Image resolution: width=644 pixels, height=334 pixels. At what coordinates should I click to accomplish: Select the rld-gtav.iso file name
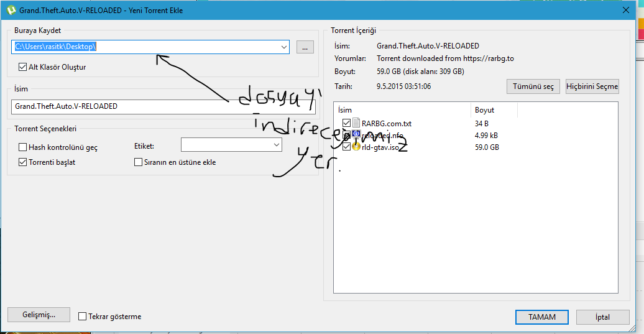point(380,147)
